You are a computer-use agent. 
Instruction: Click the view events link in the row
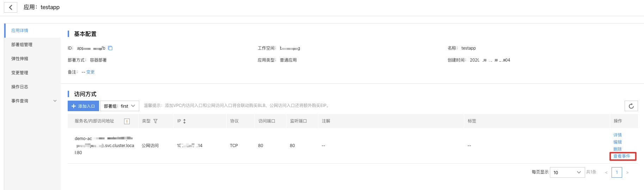coord(622,156)
